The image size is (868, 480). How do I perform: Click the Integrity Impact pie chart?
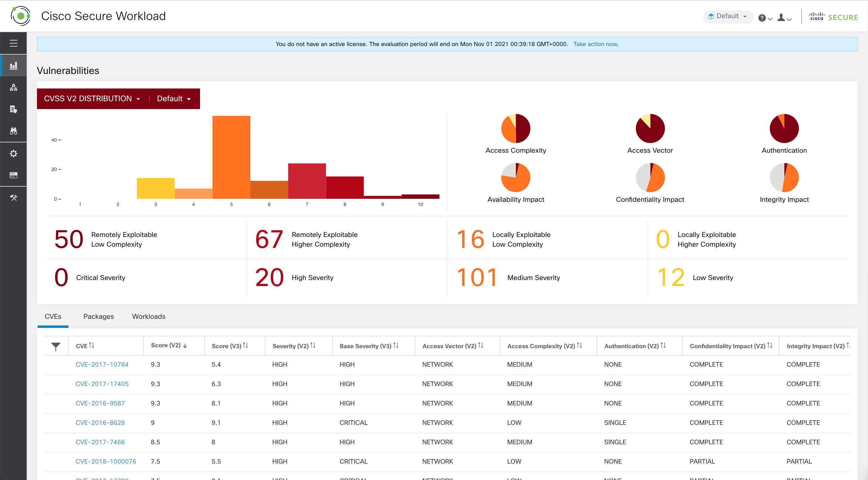tap(784, 178)
